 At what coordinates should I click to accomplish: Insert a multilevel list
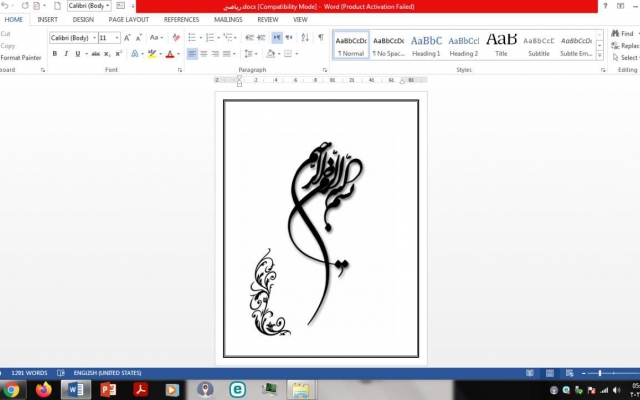(228, 38)
